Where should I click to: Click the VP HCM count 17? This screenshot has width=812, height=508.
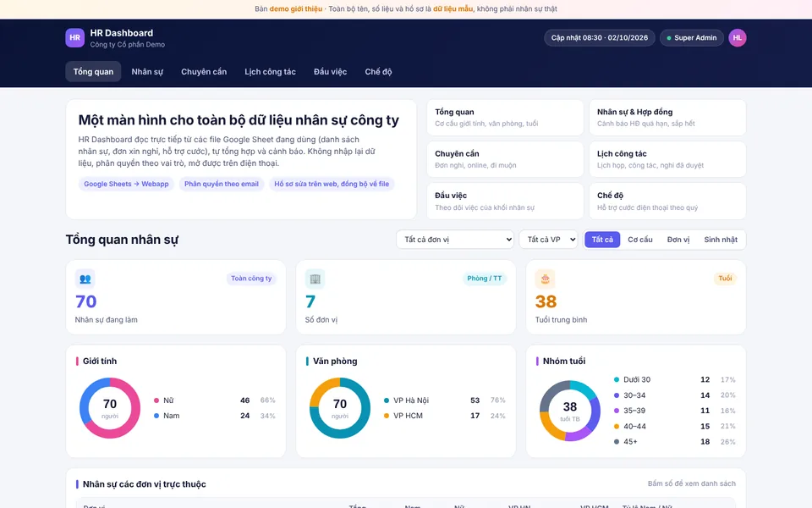(475, 416)
